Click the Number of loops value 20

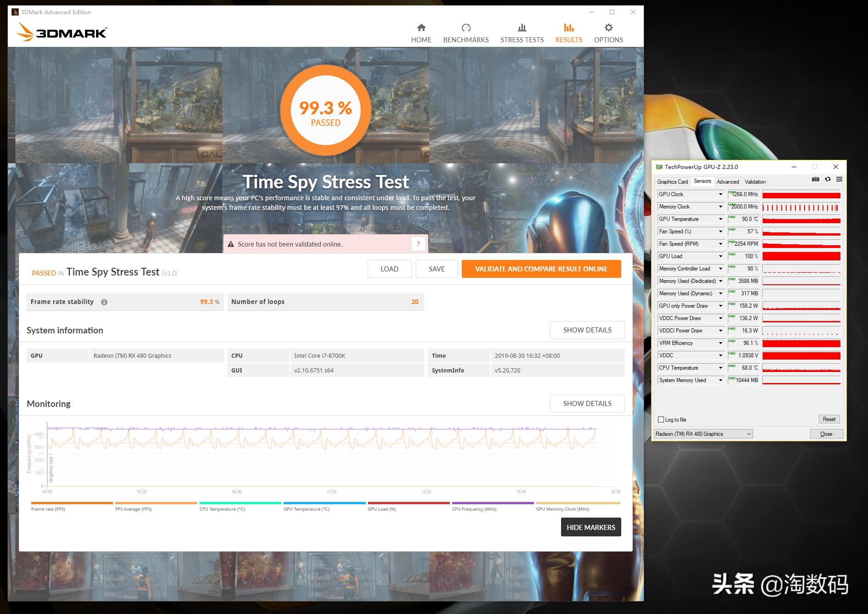[414, 302]
